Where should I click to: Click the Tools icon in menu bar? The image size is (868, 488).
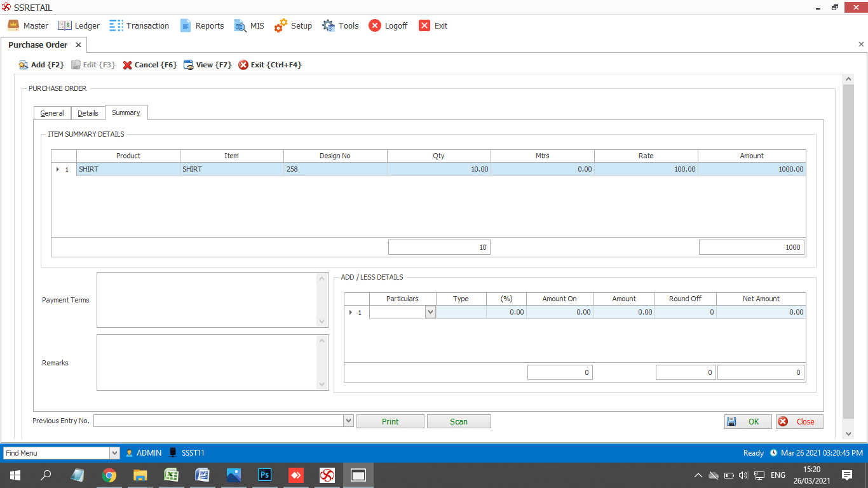click(x=329, y=25)
